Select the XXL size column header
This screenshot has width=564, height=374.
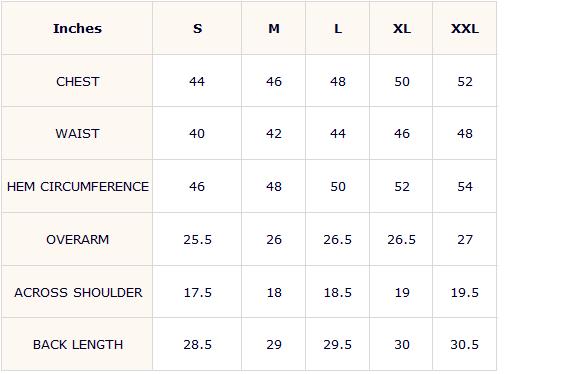[465, 28]
